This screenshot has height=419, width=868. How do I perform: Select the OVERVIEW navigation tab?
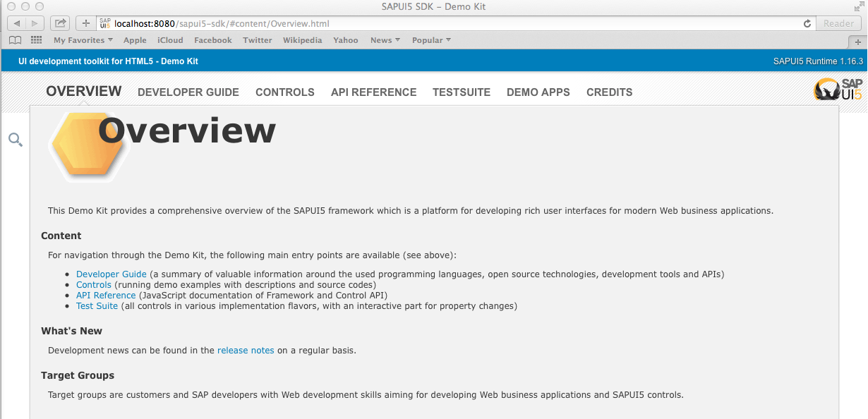point(84,91)
